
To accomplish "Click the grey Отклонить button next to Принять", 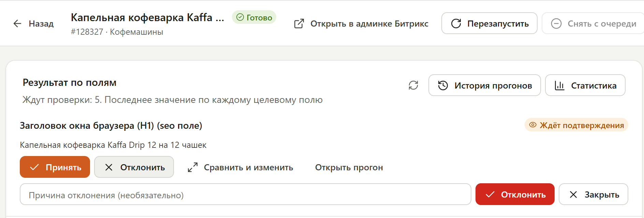I will [134, 167].
